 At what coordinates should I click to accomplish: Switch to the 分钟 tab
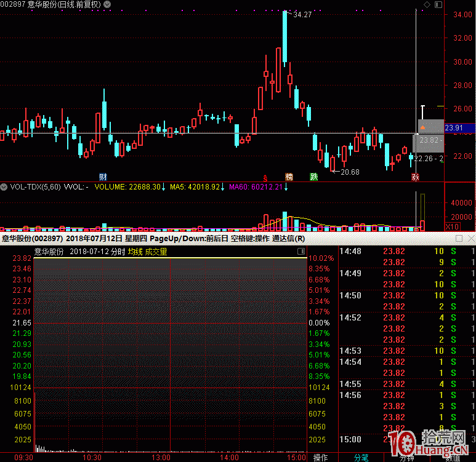[x=407, y=458]
